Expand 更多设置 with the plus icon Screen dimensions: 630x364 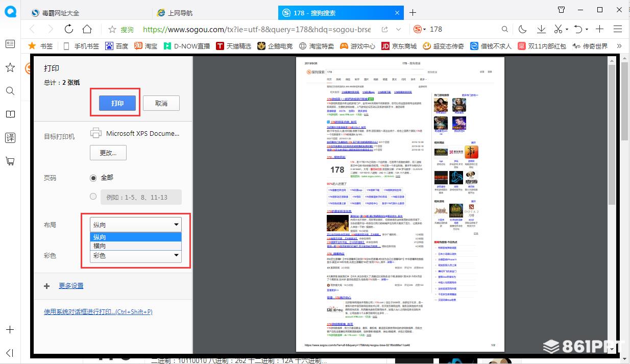[x=47, y=286]
